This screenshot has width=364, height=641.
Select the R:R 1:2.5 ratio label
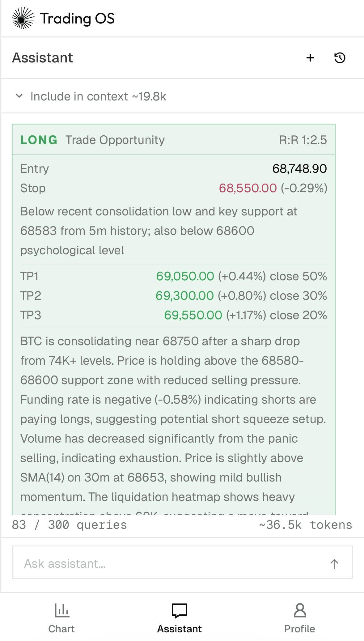point(303,140)
